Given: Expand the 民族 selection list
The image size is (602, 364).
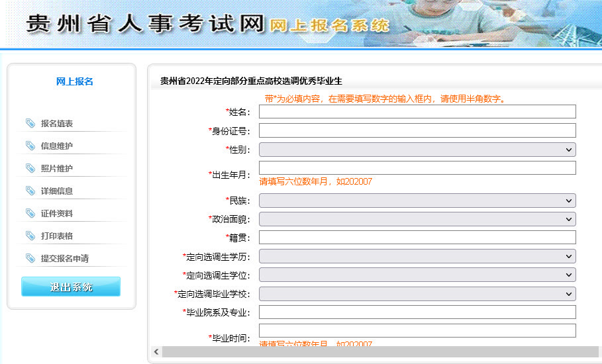Looking at the screenshot, I should coord(417,201).
